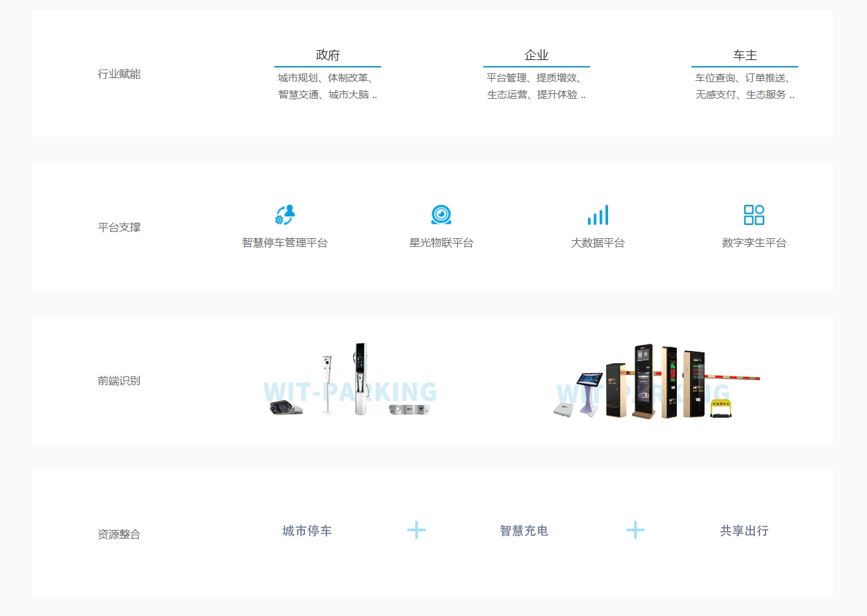The image size is (867, 616).
Task: Click the 智慧停车管理平台 gear-user icon
Action: tap(285, 215)
